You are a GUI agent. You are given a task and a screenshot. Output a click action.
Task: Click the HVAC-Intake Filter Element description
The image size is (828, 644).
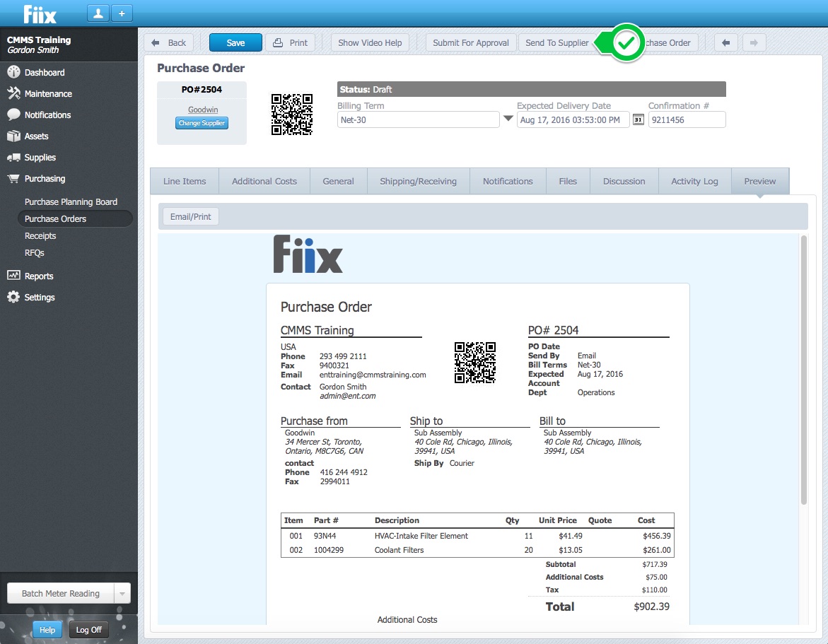421,536
